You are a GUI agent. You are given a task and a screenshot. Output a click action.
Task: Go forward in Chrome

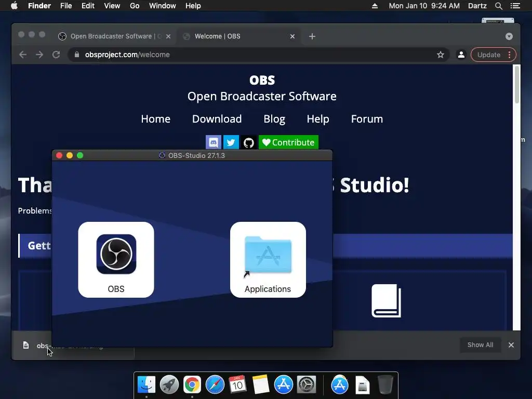coord(39,55)
